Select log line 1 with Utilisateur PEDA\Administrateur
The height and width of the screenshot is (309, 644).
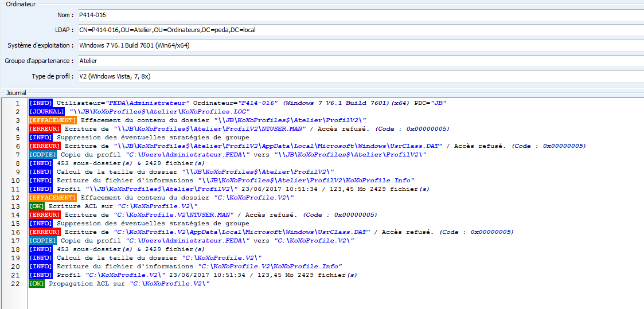click(x=237, y=103)
